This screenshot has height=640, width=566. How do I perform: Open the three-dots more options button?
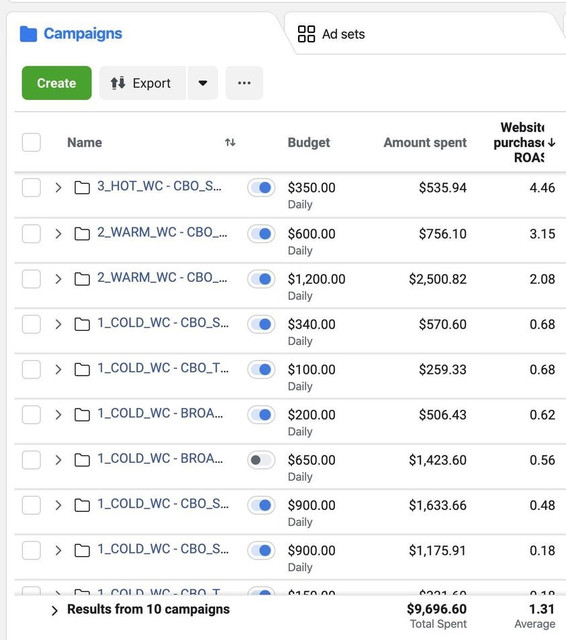(x=244, y=83)
